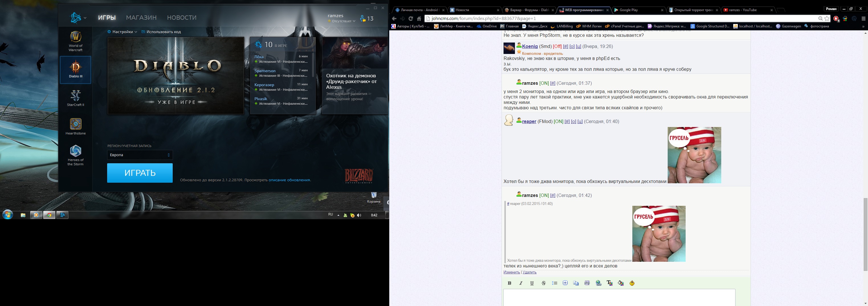Open World of Warcraft in the sidebar

pos(76,41)
